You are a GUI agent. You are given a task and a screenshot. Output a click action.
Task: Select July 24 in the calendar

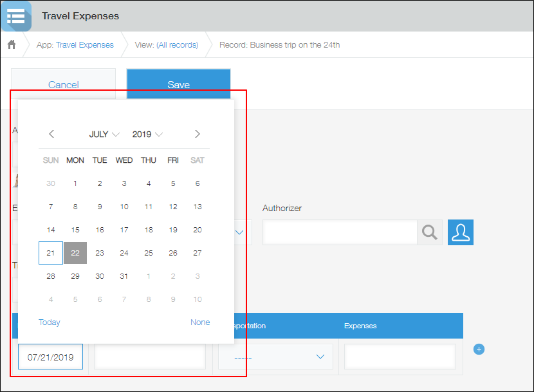(124, 253)
